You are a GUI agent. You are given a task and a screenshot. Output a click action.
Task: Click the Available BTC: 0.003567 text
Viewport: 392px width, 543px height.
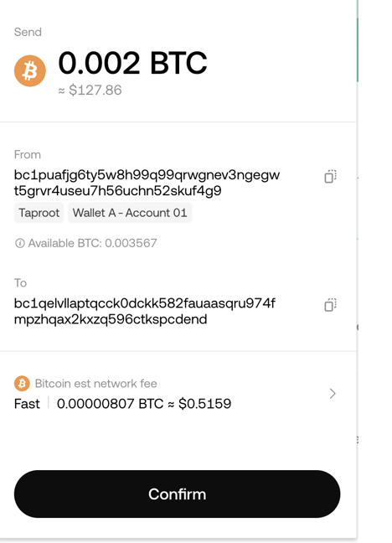pos(92,243)
